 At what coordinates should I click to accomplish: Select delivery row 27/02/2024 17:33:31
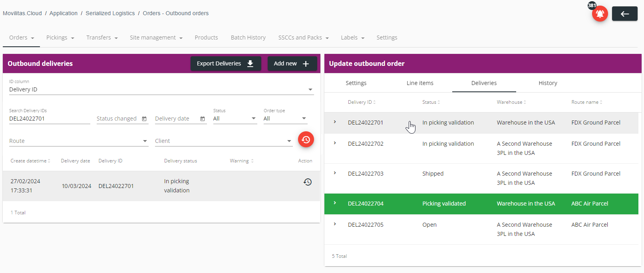coord(161,186)
